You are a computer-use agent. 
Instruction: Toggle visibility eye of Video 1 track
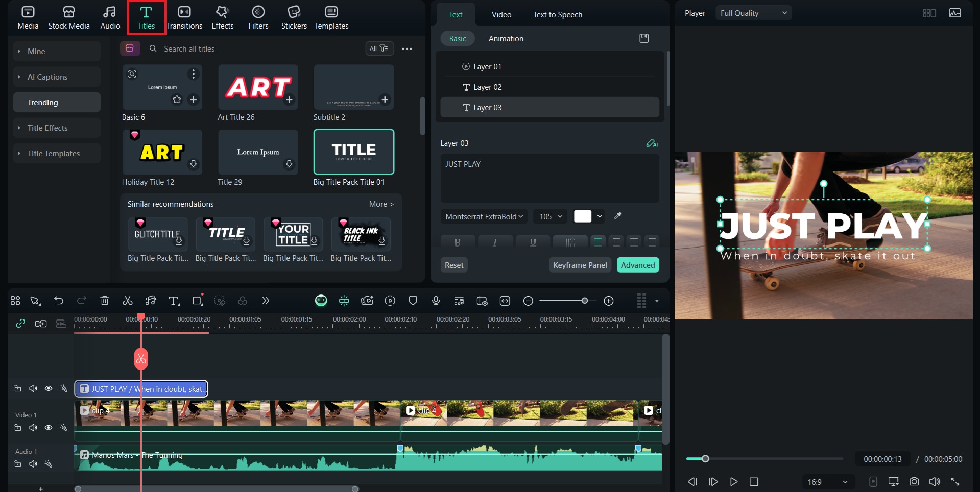click(49, 428)
